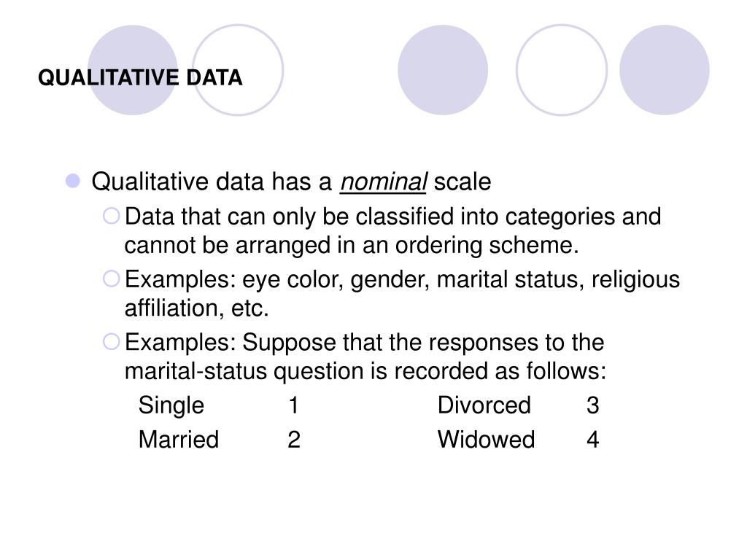747x560 pixels.
Task: Click the filled circle behind the title
Action: tap(133, 70)
